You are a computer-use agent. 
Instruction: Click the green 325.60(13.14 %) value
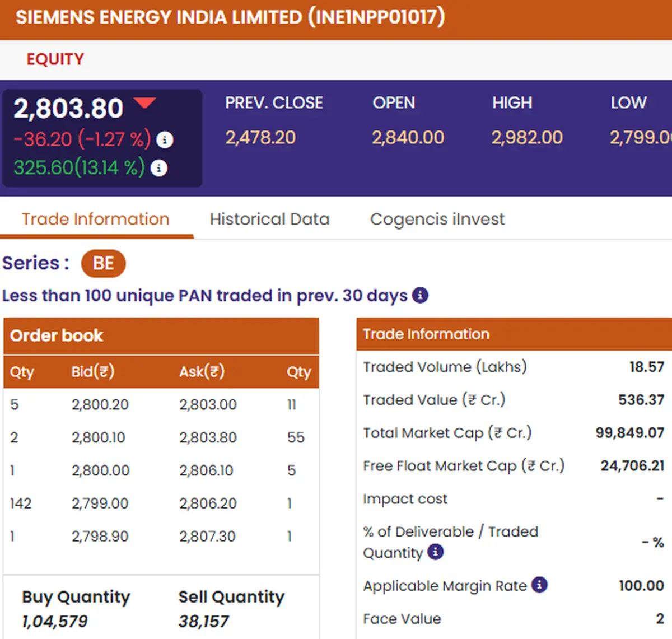(80, 167)
